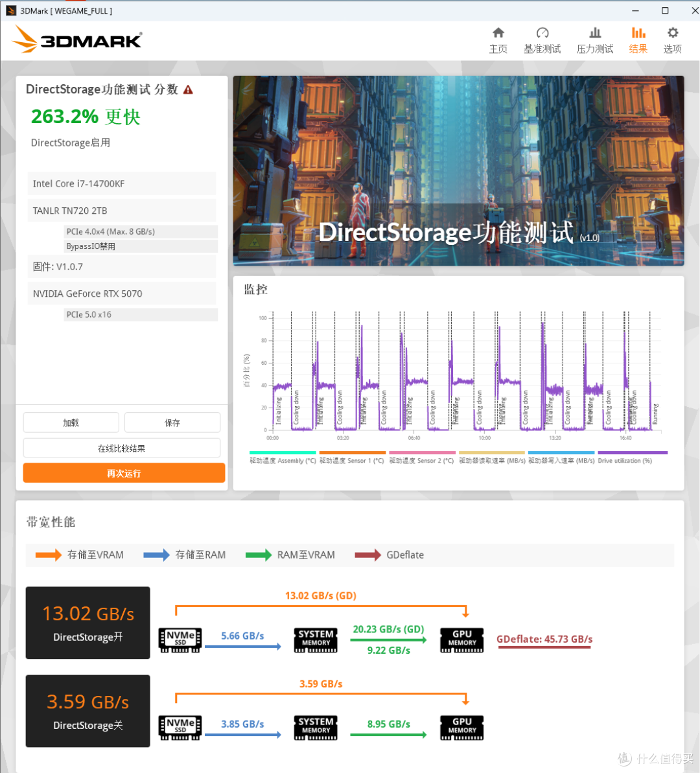Click the GDeflate: 45.73 GB/s value
Image resolution: width=700 pixels, height=773 pixels.
[544, 640]
